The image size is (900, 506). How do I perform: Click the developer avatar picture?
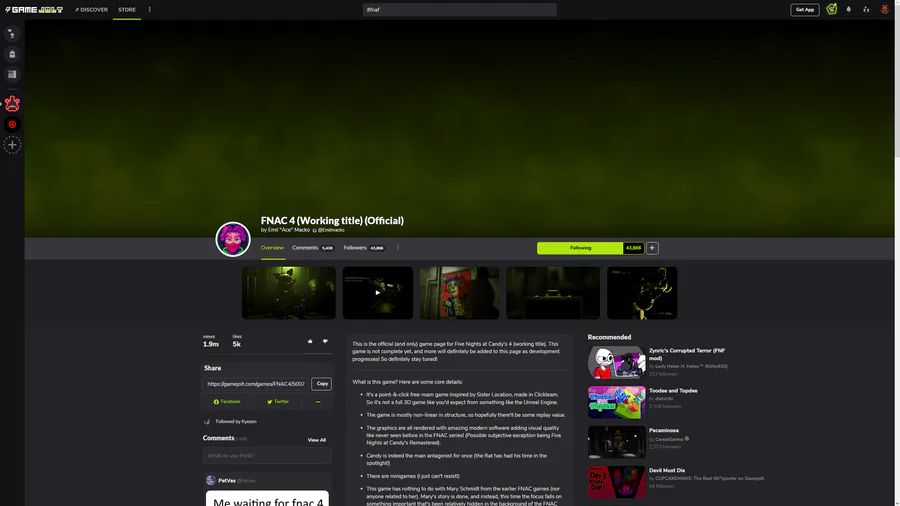pyautogui.click(x=233, y=239)
